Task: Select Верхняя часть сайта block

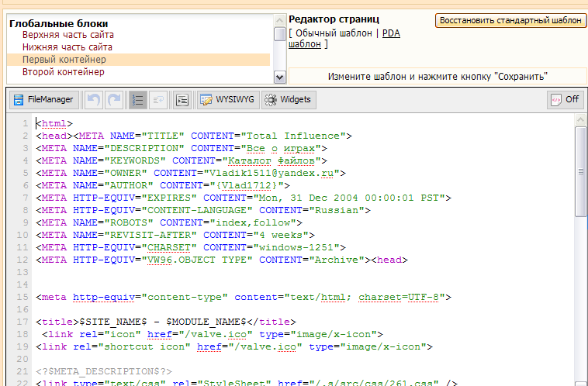Action: pyautogui.click(x=68, y=35)
